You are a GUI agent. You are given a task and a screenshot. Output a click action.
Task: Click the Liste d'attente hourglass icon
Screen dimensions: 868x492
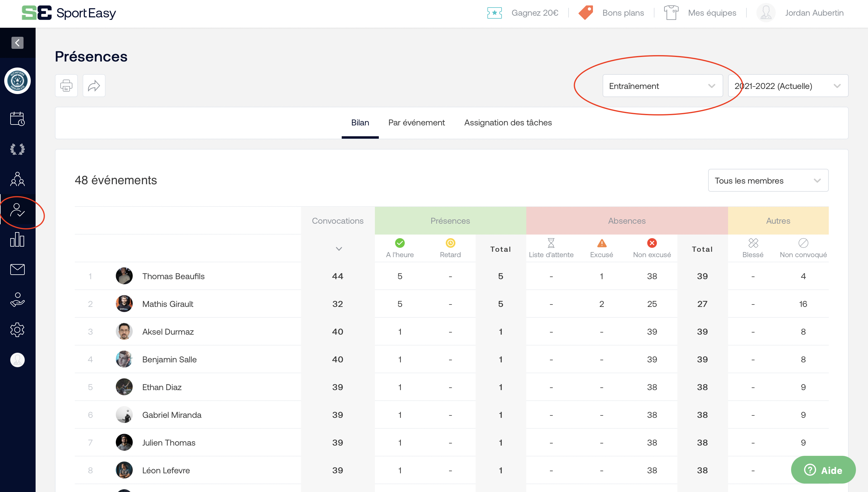(551, 243)
